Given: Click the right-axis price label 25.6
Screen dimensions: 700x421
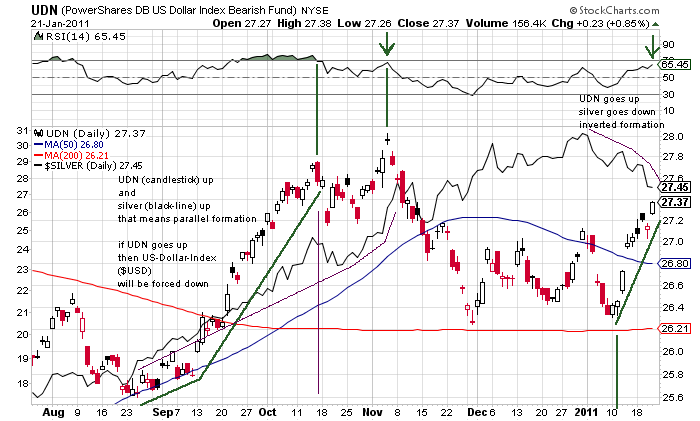Looking at the screenshot, I should click(673, 397).
